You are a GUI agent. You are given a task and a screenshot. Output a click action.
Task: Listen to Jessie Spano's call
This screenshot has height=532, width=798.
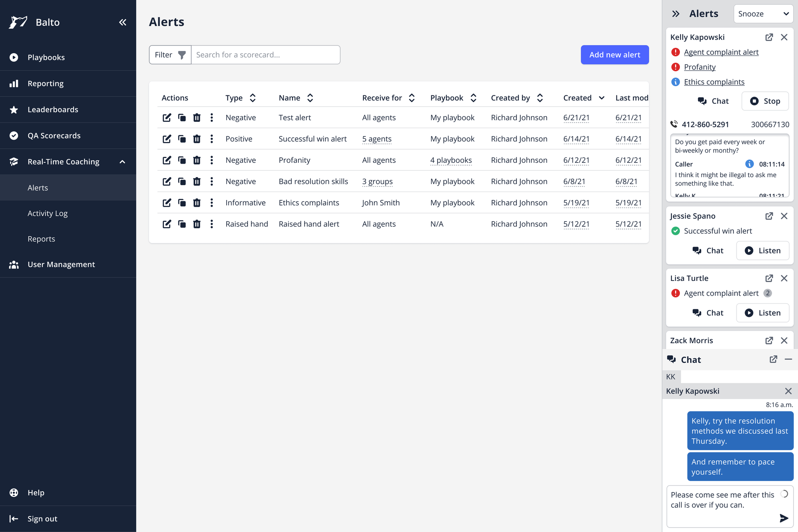click(x=762, y=251)
